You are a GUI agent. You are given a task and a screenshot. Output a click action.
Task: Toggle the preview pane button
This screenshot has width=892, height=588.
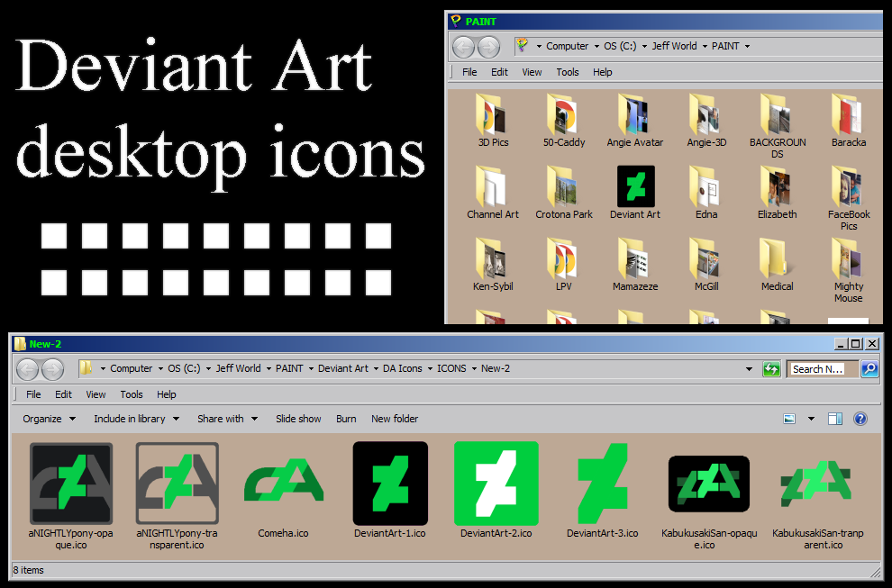(835, 419)
